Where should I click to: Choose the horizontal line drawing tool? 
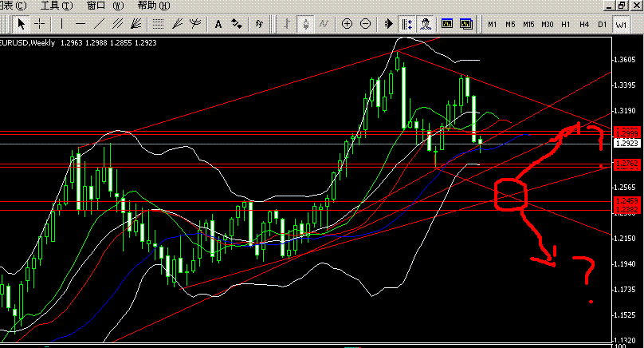pos(80,24)
